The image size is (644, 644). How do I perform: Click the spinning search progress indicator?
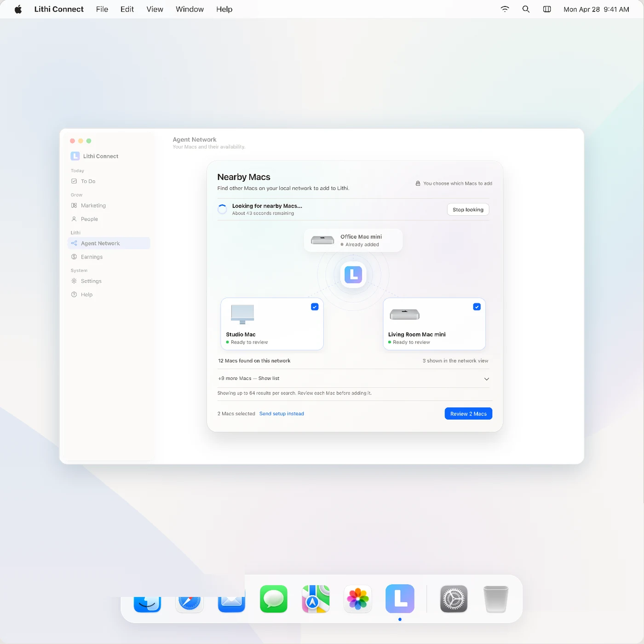pos(222,209)
